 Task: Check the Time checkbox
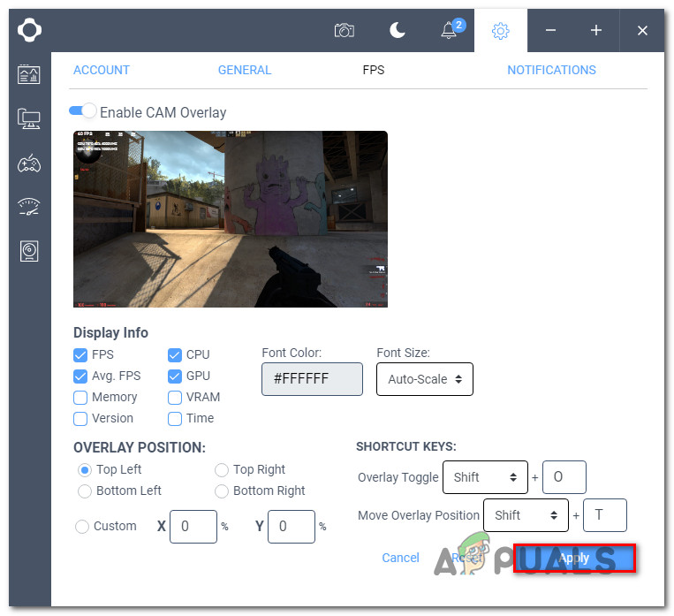(x=175, y=418)
